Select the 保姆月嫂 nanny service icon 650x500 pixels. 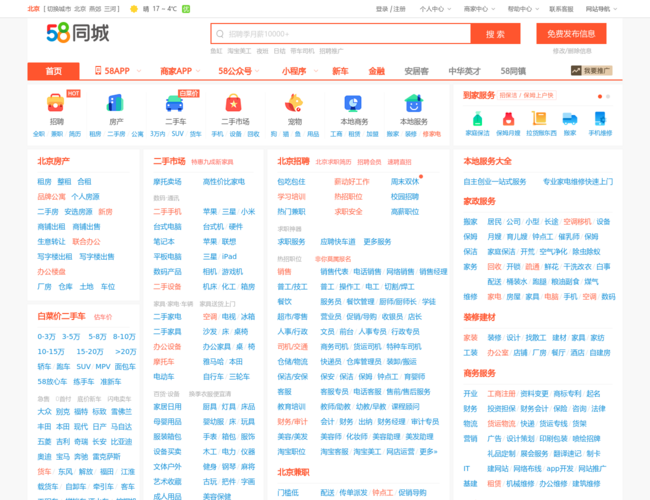click(509, 119)
